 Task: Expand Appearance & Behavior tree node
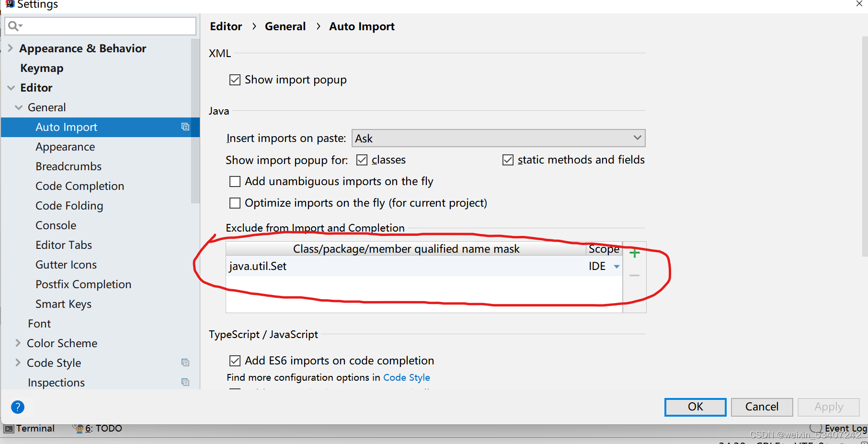pyautogui.click(x=11, y=48)
